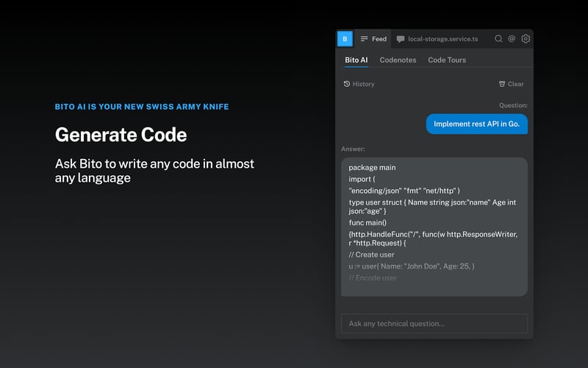Click the '// Create user' comment line
588x368 pixels.
coord(371,255)
